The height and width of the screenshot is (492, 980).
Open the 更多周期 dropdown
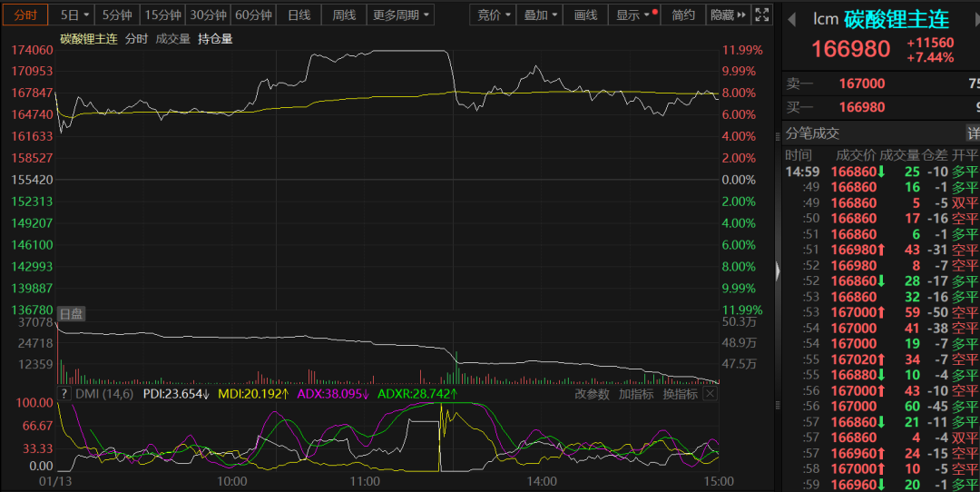pos(400,15)
